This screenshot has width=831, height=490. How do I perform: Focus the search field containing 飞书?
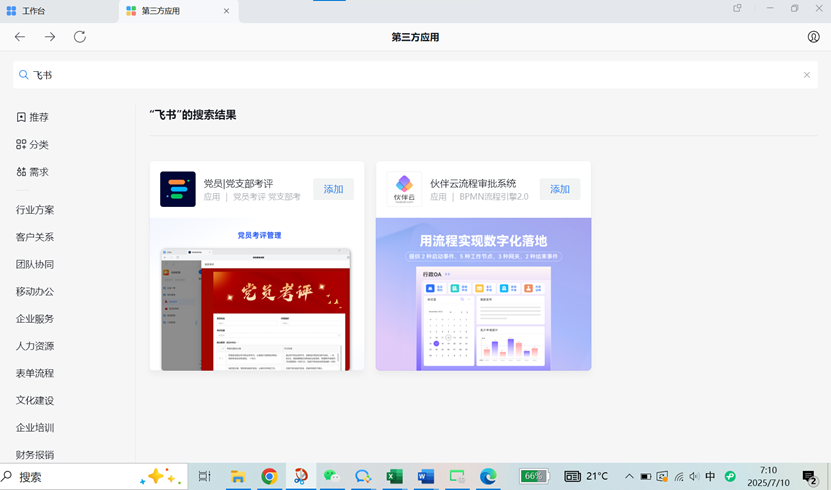coord(416,75)
